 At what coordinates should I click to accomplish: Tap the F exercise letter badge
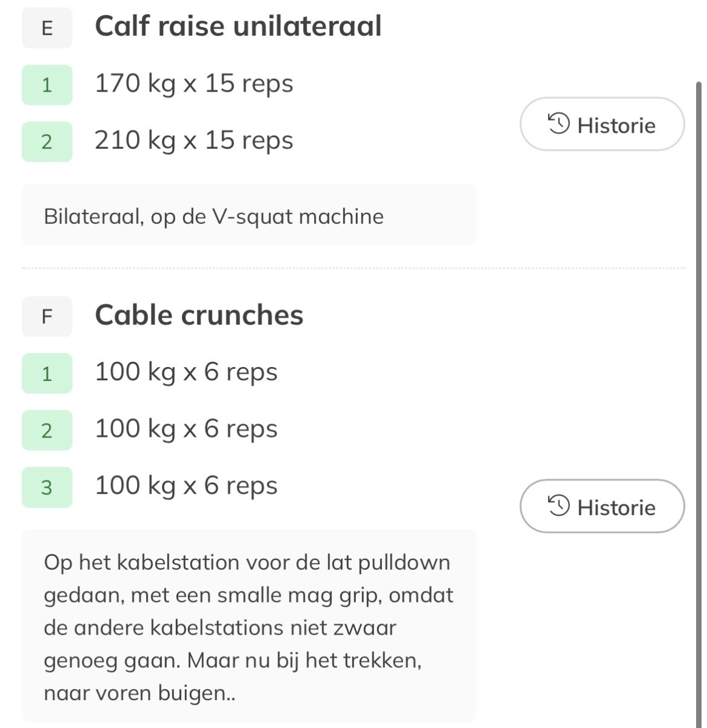point(47,316)
